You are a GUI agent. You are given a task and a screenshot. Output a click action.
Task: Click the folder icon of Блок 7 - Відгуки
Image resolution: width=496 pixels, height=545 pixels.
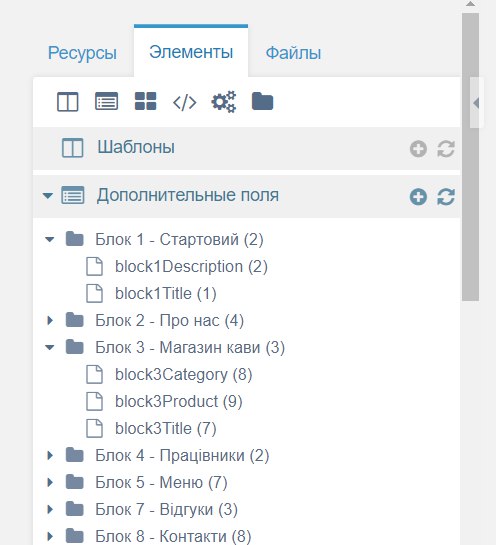(75, 509)
